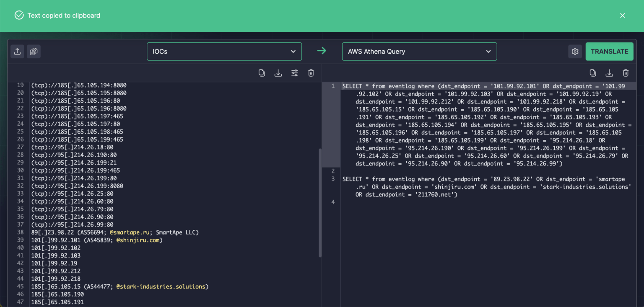
Task: Expand the target platform chevron
Action: tap(488, 51)
